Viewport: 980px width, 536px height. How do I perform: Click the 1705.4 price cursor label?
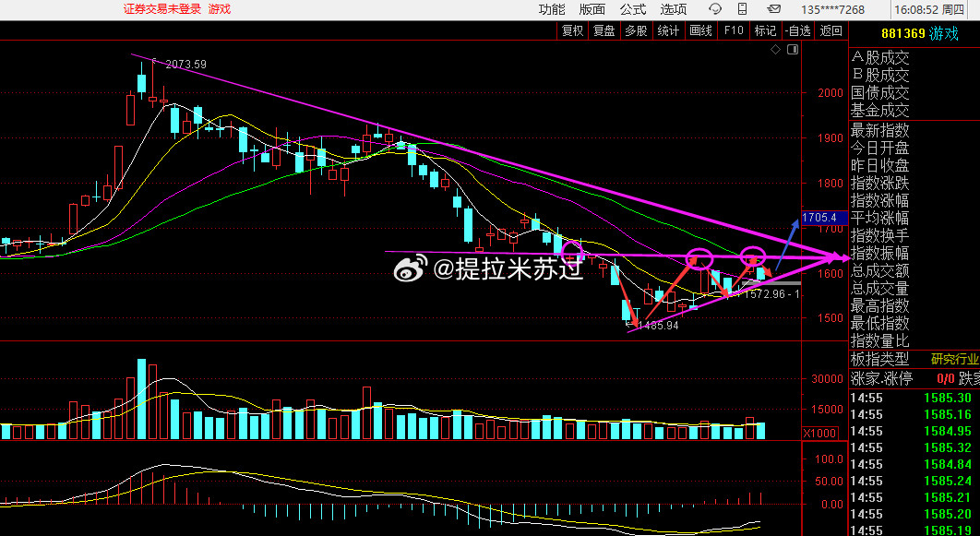824,218
